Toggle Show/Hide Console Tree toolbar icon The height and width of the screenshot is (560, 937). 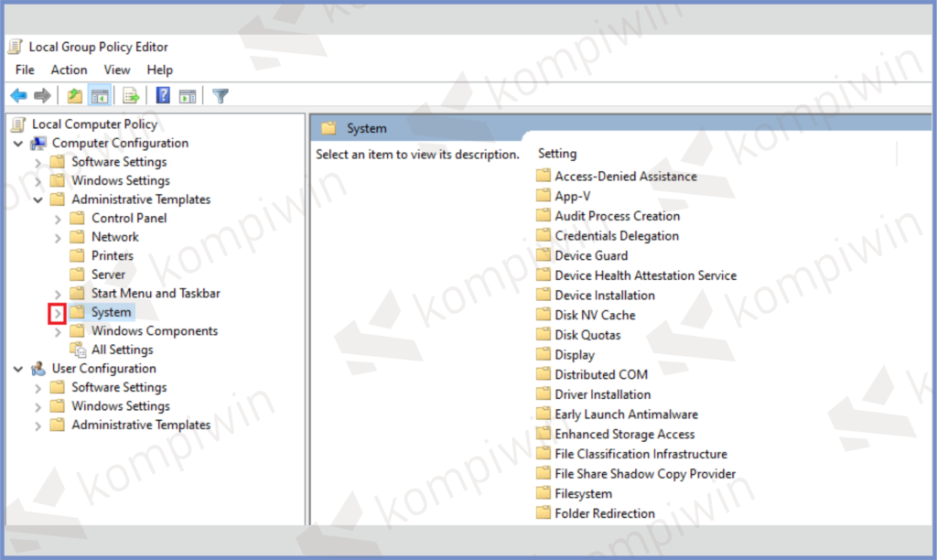point(100,96)
